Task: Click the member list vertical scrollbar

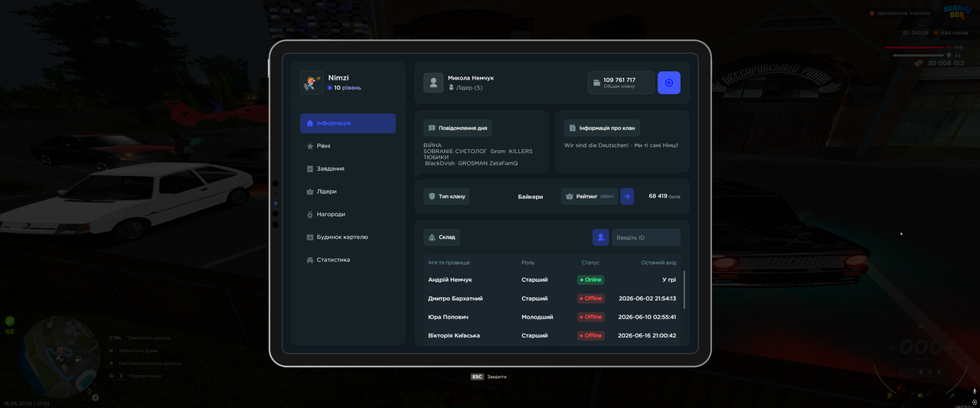Action: [x=684, y=289]
